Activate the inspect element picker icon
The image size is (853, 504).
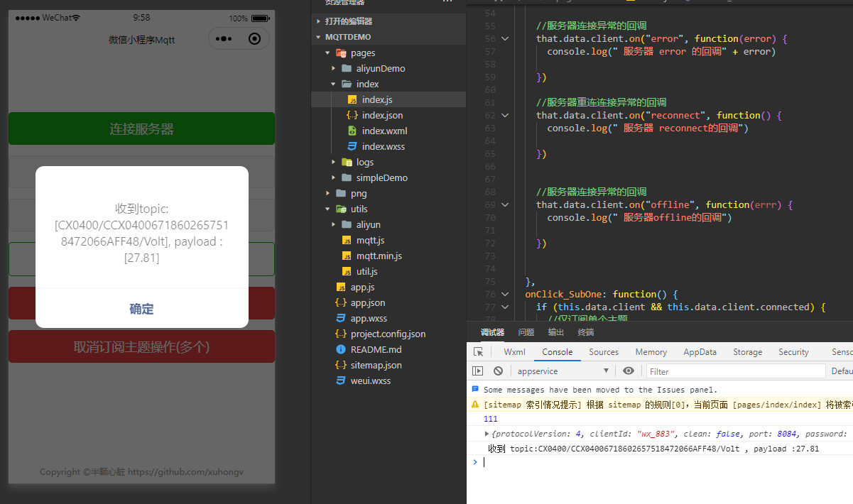[479, 352]
